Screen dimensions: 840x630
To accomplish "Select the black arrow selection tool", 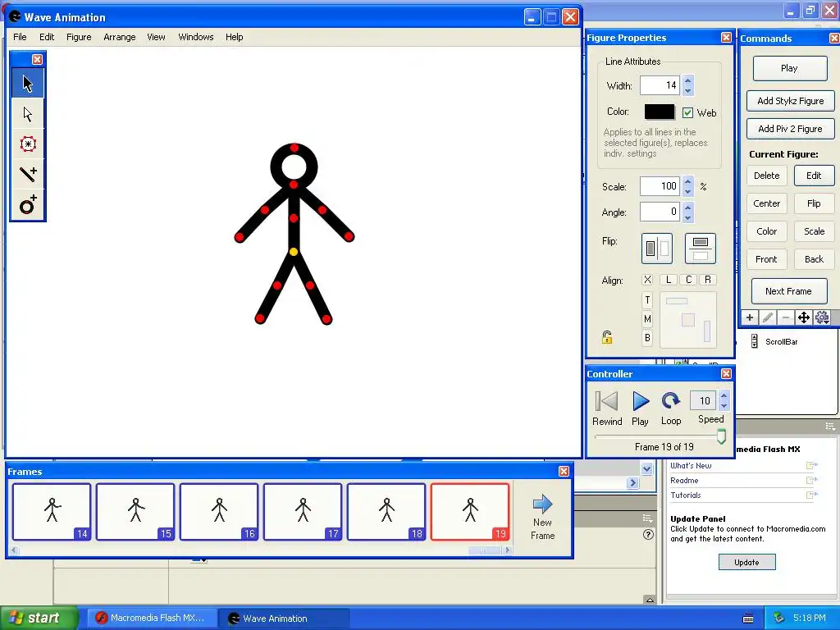I will click(x=28, y=84).
